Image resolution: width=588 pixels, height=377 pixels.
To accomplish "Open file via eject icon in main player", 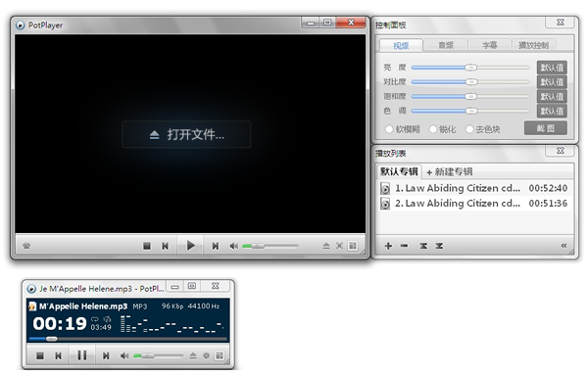I will pyautogui.click(x=326, y=246).
